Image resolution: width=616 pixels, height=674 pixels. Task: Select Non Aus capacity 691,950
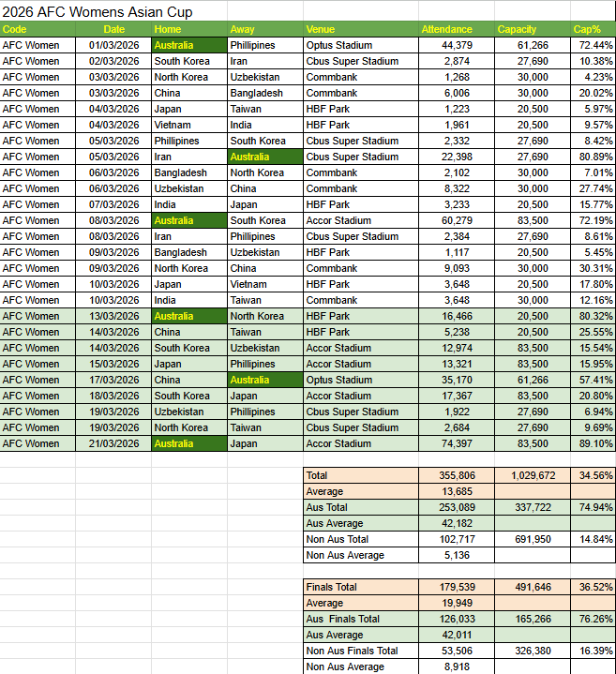[x=533, y=539]
